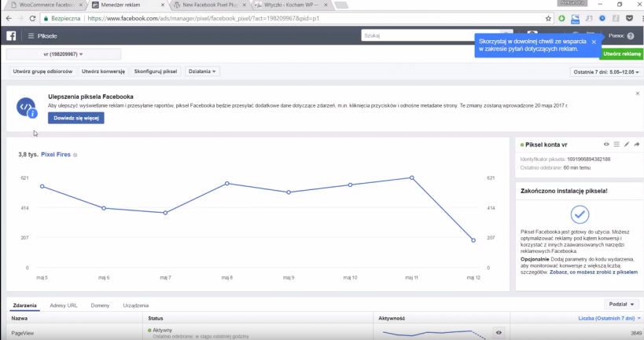This screenshot has width=644, height=340.
Task: Open the vr (198209967) account dropdown
Action: pyautogui.click(x=63, y=54)
